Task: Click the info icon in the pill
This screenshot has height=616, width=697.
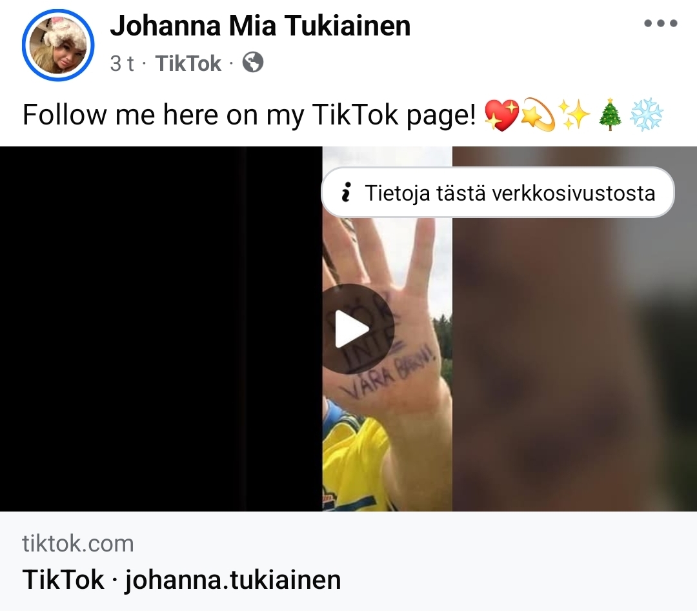Action: click(x=347, y=193)
